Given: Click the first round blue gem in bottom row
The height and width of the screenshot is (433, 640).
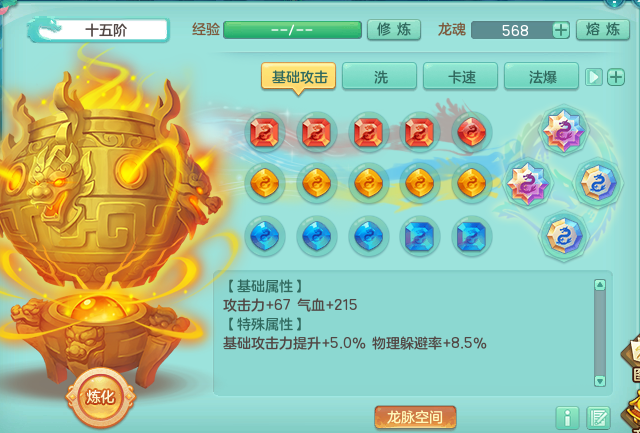Looking at the screenshot, I should pyautogui.click(x=264, y=236).
